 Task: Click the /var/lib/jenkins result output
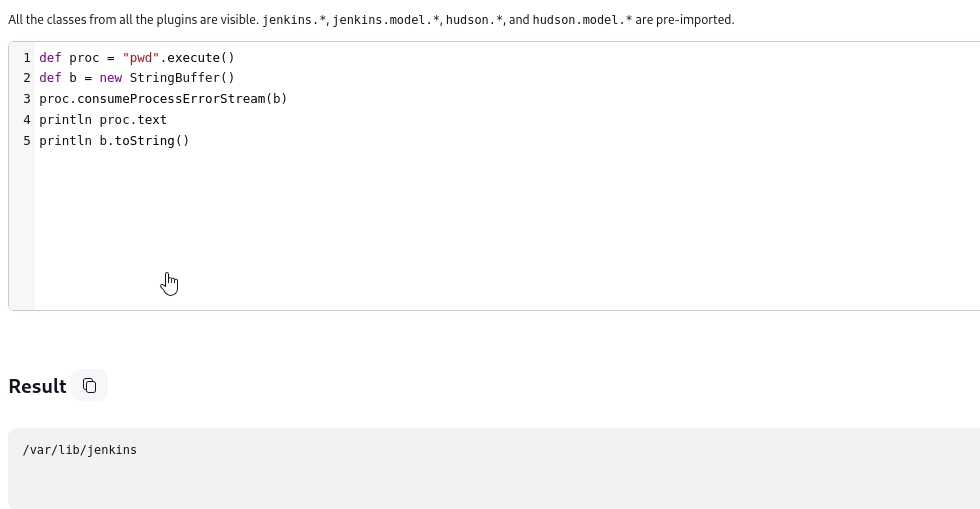coord(79,450)
